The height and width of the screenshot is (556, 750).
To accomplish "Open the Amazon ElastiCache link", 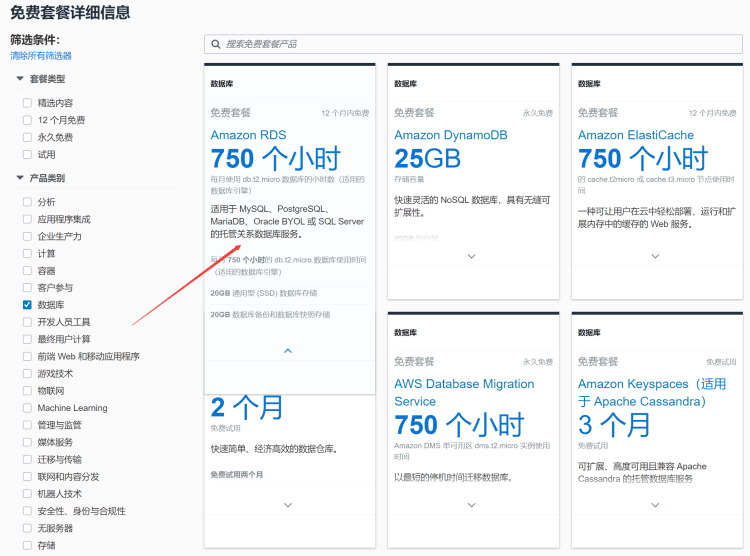I will point(635,135).
